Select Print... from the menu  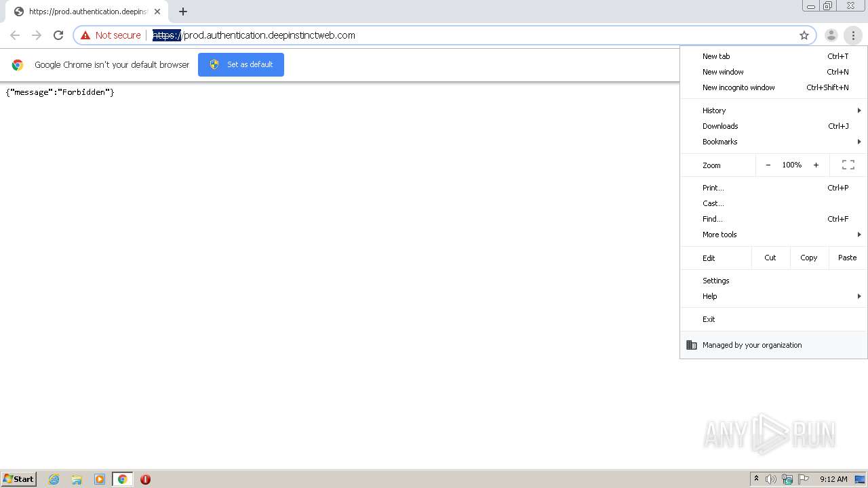(774, 188)
